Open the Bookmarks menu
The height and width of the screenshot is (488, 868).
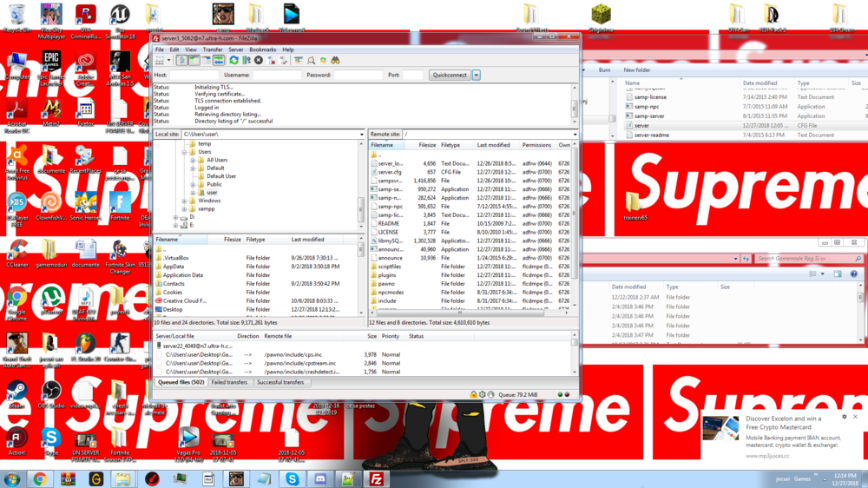262,49
